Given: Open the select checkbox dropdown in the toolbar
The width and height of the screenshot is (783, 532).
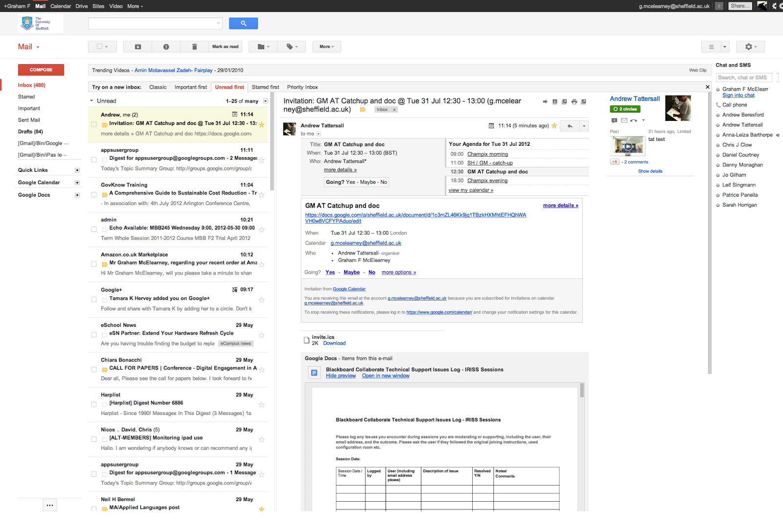Looking at the screenshot, I should tap(102, 46).
